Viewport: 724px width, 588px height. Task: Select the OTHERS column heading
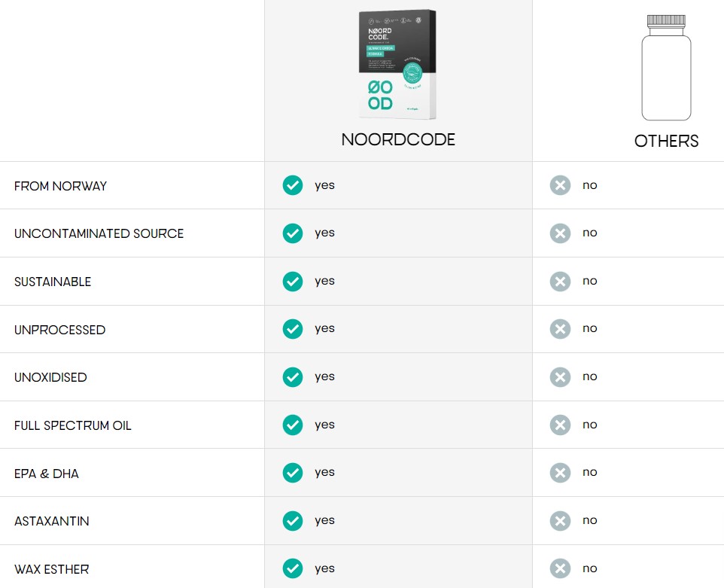coord(666,141)
